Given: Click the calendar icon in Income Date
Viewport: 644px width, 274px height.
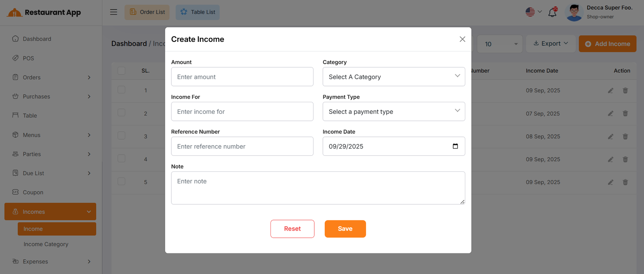Looking at the screenshot, I should click(x=455, y=146).
